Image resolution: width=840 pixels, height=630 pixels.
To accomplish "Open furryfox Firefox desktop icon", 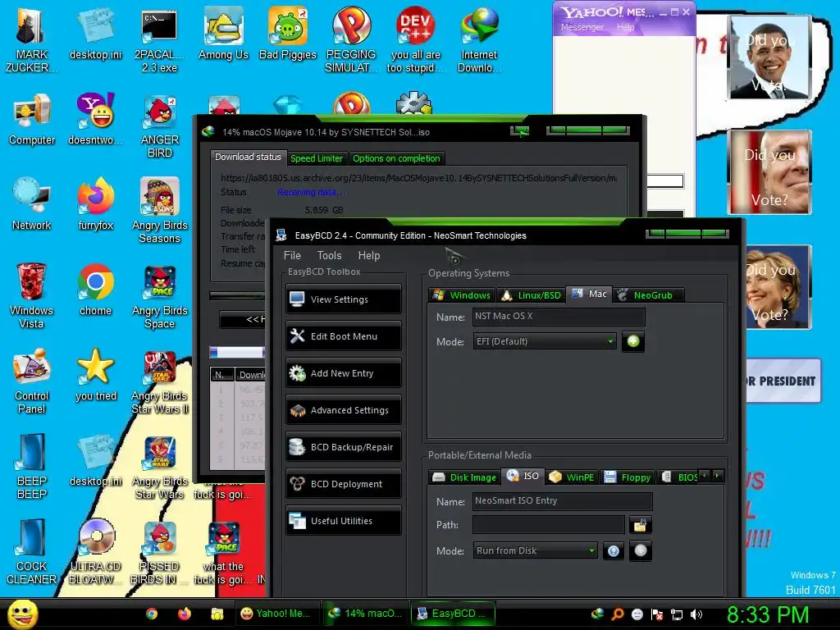I will coord(95,204).
